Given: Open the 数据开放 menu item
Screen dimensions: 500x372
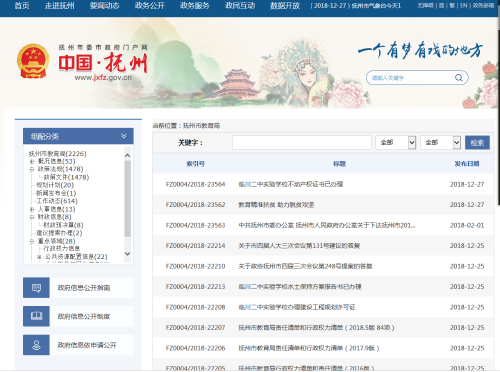Looking at the screenshot, I should pos(285,6).
